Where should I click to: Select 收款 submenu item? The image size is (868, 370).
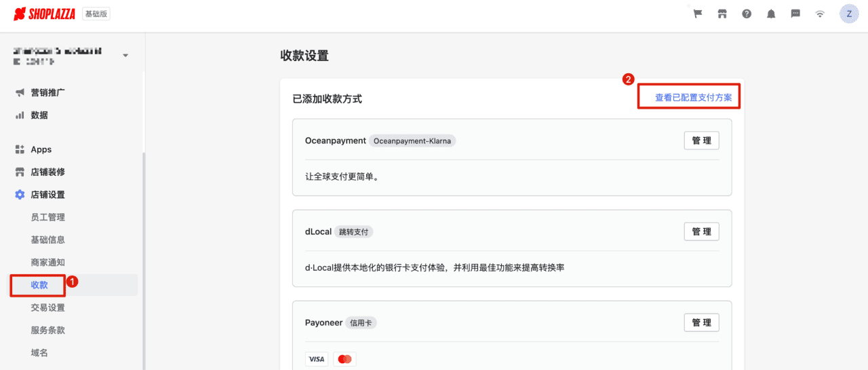(39, 285)
